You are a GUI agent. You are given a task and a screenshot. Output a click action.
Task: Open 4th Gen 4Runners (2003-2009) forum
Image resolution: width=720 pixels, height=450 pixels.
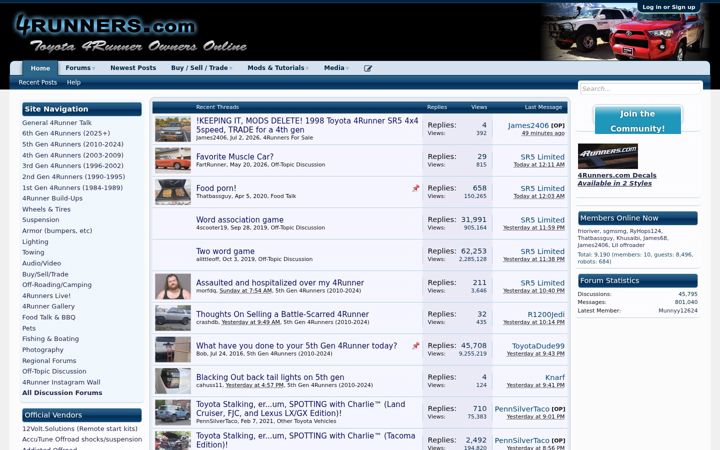point(73,155)
